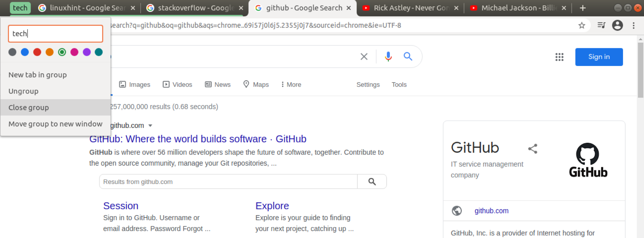Viewport: 644px width, 238px height.
Task: Open the Chrome profile avatar icon
Action: 617,25
